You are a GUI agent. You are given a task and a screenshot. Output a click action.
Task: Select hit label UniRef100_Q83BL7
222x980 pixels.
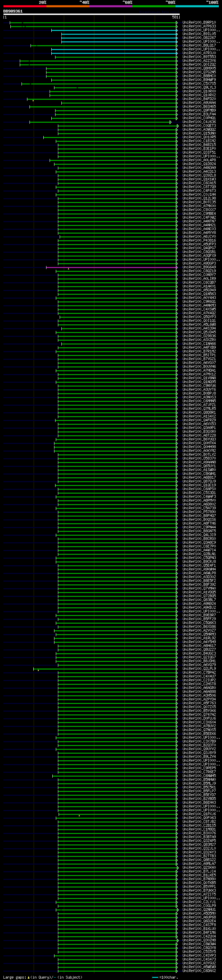pyautogui.click(x=199, y=600)
